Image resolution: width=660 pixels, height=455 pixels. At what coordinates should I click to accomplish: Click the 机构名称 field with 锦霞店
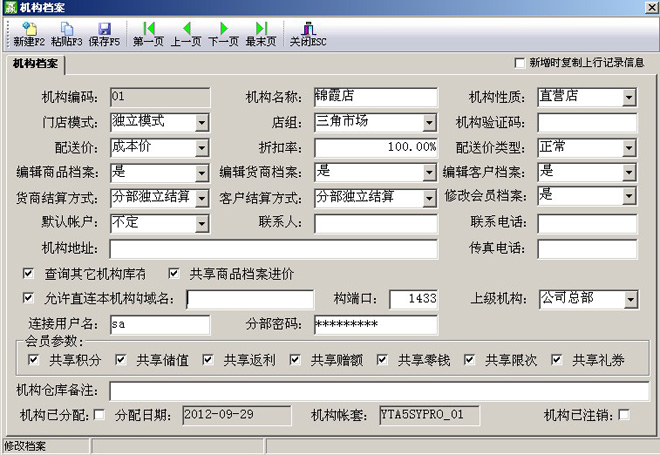[x=375, y=97]
